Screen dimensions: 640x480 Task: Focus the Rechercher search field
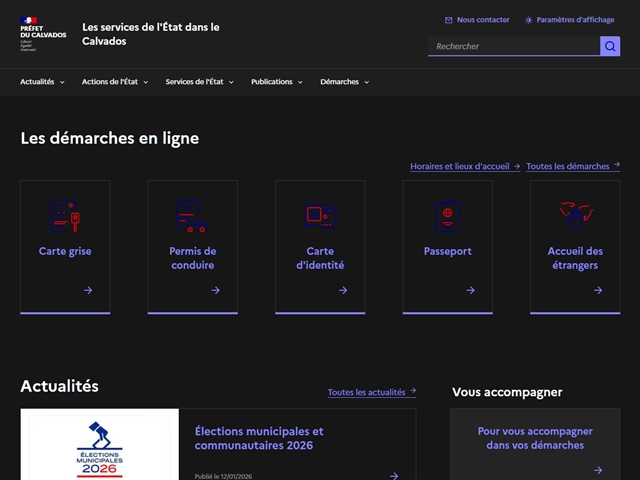click(513, 46)
